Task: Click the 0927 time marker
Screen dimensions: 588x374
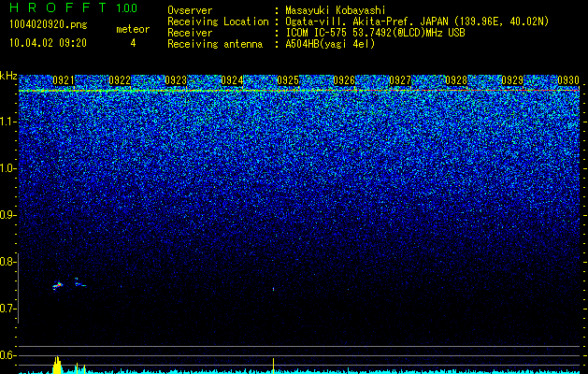Action: [x=400, y=80]
